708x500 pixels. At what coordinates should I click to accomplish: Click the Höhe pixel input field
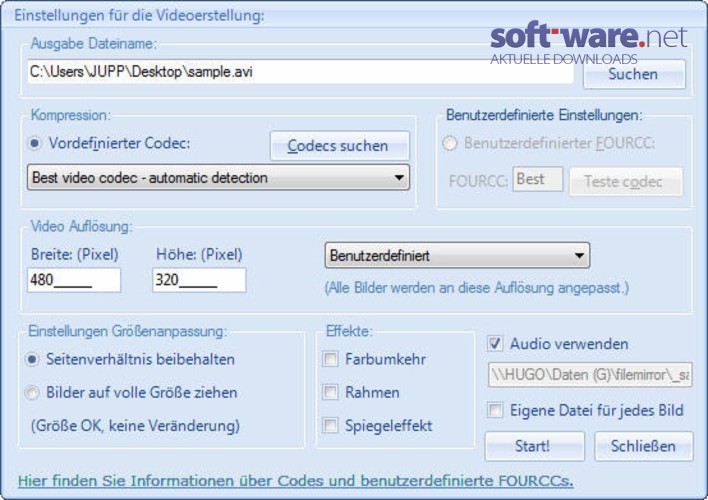199,280
